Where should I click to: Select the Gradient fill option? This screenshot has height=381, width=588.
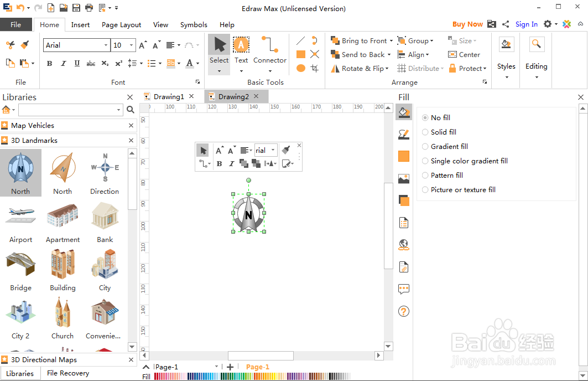pyautogui.click(x=445, y=146)
